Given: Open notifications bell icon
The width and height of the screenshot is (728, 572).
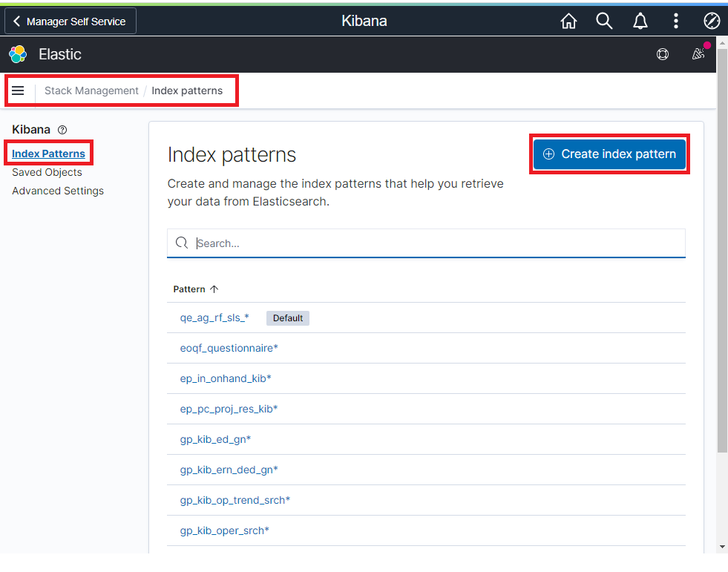Looking at the screenshot, I should tap(640, 22).
